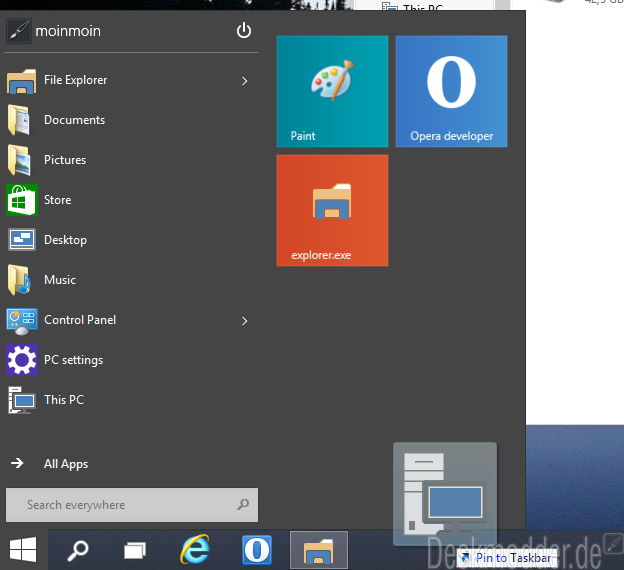The image size is (624, 570).
Task: Click the File Explorer label
Action: point(76,80)
